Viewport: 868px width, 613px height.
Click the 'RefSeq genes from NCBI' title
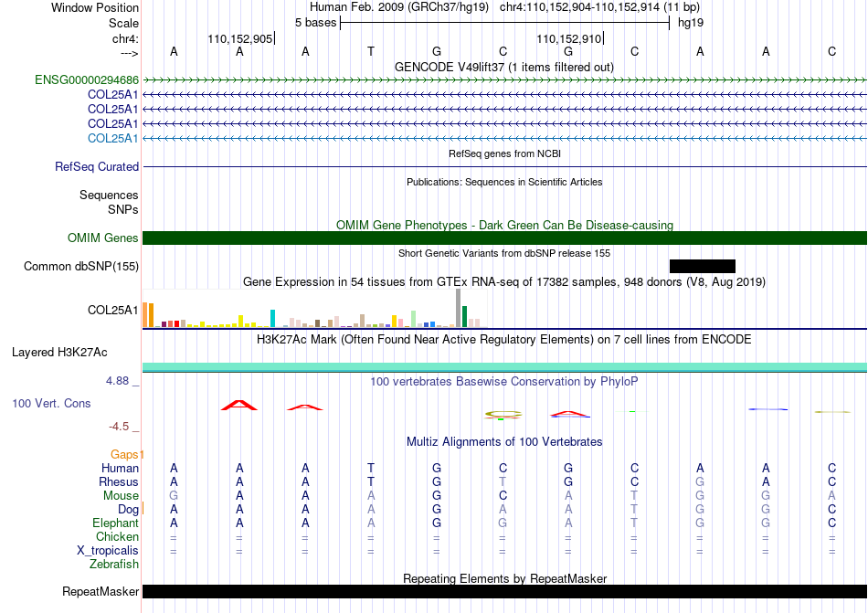tap(505, 153)
